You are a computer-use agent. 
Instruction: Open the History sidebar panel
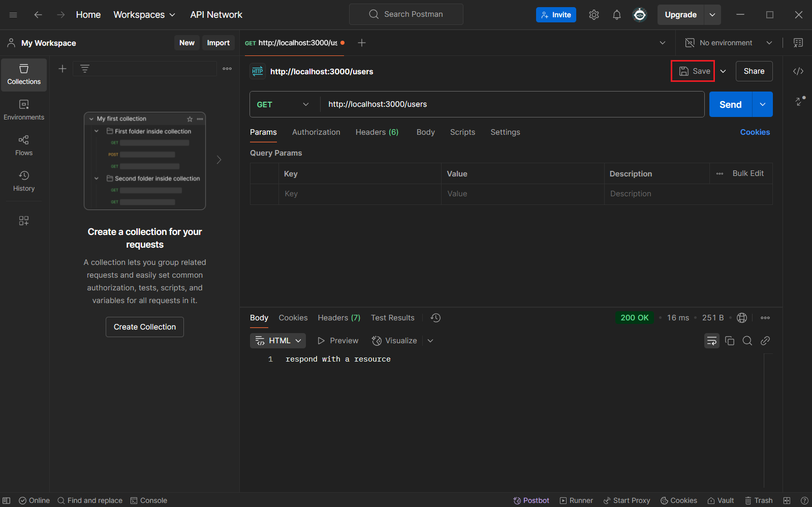(24, 182)
